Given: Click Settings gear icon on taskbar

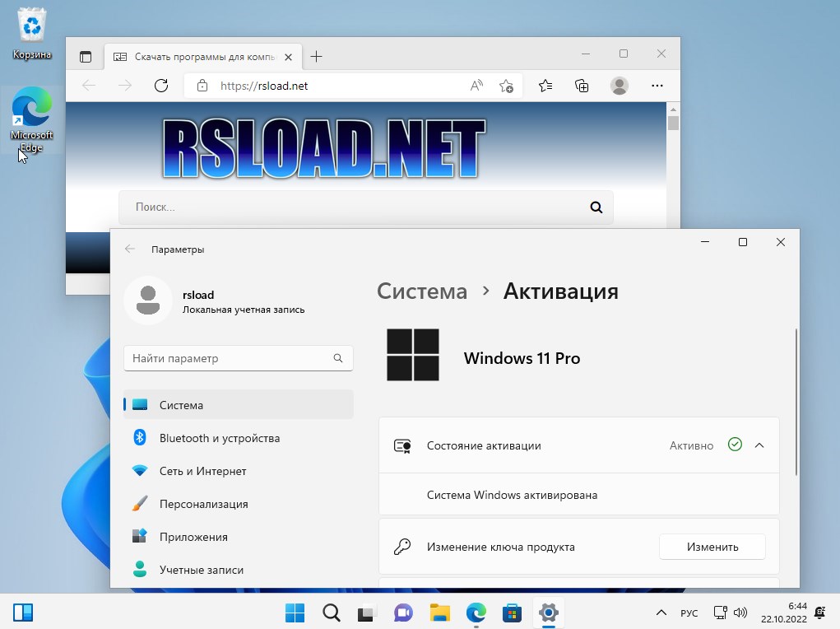Looking at the screenshot, I should pos(549,613).
